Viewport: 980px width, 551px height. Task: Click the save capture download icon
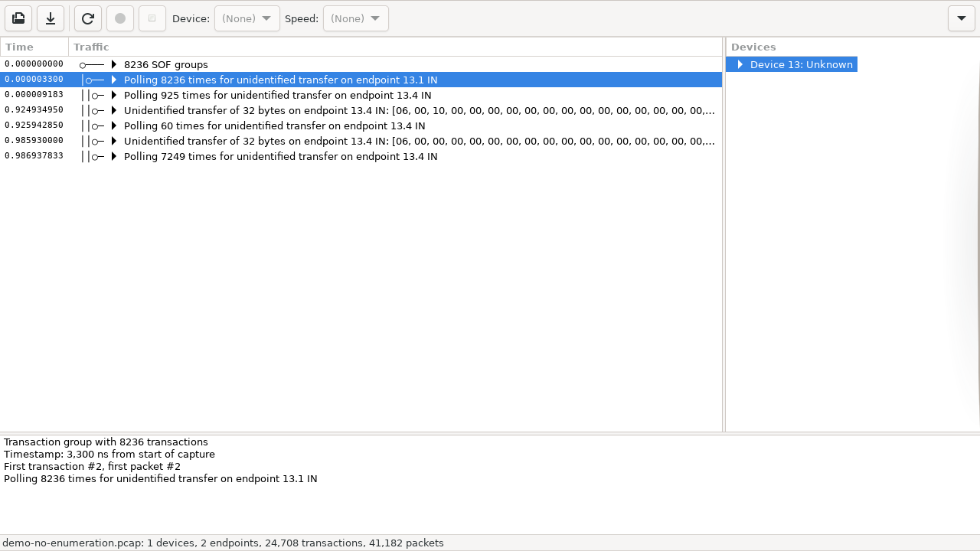click(51, 18)
